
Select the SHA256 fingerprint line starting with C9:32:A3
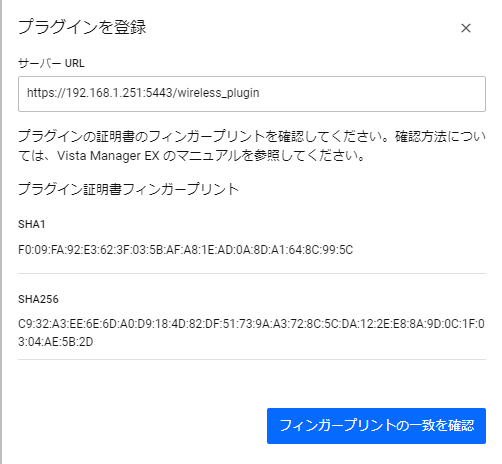point(251,324)
